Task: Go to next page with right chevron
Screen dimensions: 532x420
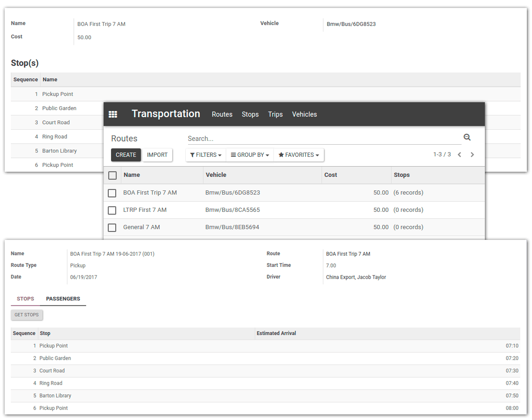Action: [472, 154]
